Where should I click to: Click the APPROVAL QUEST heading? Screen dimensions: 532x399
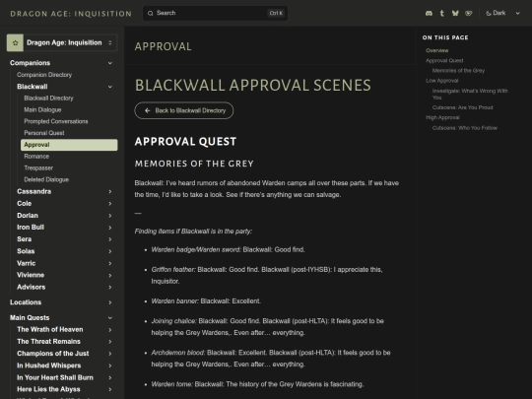coord(185,142)
